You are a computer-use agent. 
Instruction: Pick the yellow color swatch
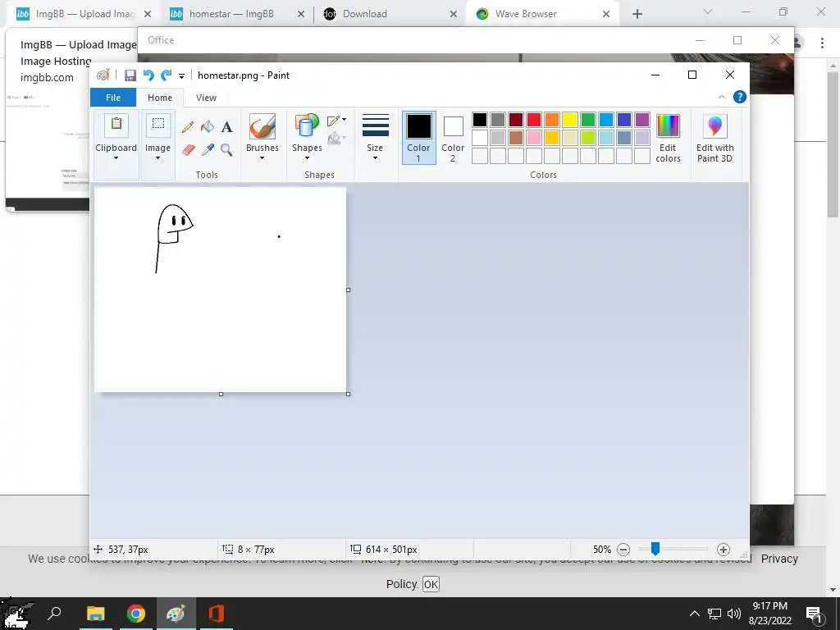570,120
